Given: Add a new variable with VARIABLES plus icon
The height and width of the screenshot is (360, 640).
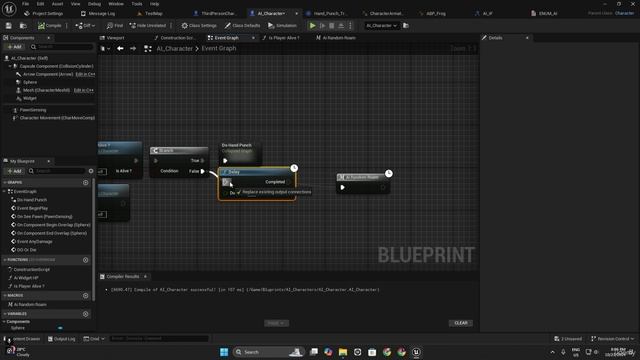Looking at the screenshot, I should coord(85,314).
